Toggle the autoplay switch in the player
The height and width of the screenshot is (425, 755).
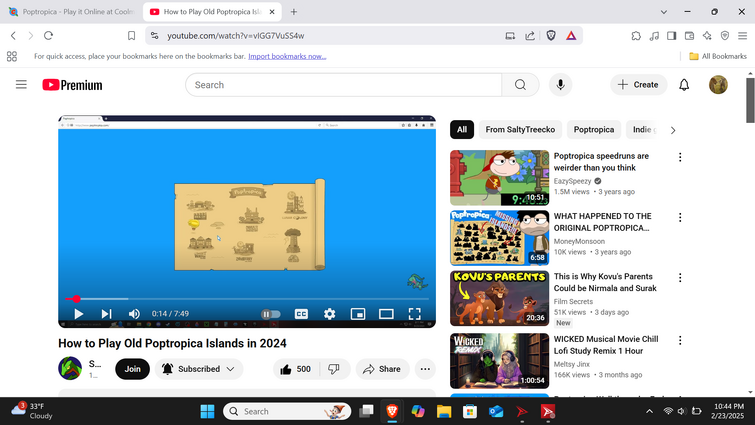(271, 314)
